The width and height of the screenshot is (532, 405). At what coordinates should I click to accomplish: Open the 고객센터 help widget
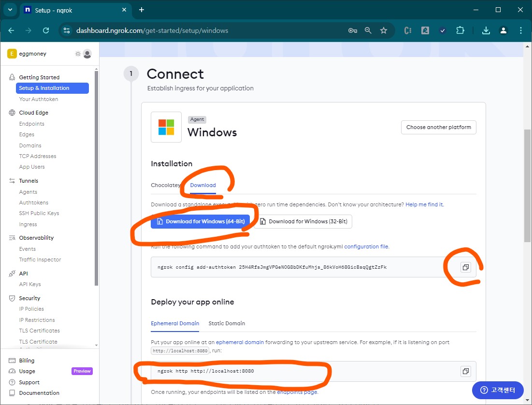coord(498,391)
